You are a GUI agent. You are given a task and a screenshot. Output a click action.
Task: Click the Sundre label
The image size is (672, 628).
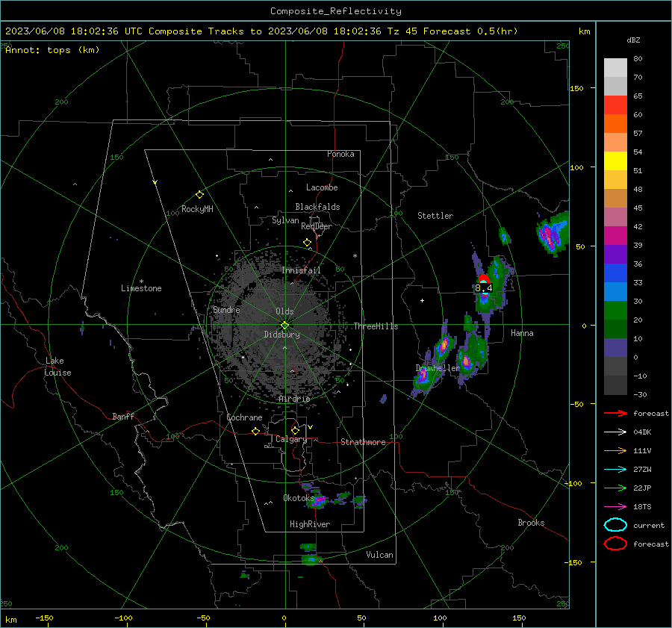(x=226, y=310)
